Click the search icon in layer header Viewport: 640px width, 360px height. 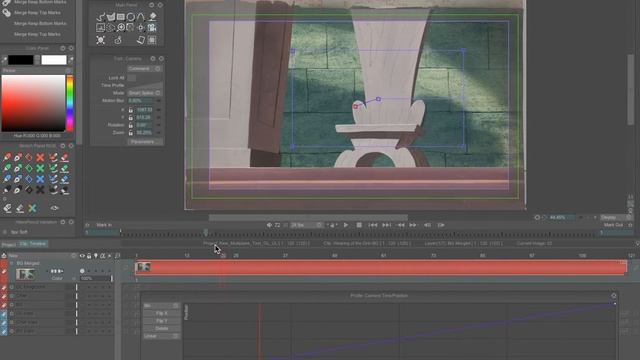[117, 256]
